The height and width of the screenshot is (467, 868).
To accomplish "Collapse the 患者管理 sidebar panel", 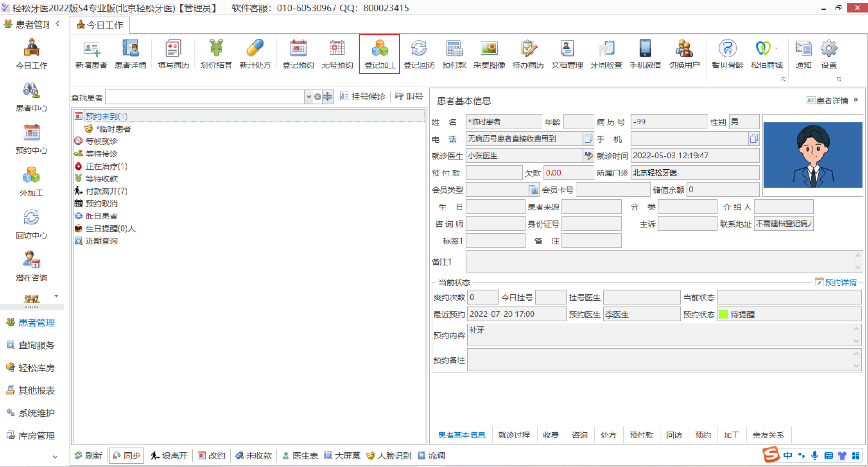I will click(x=57, y=24).
